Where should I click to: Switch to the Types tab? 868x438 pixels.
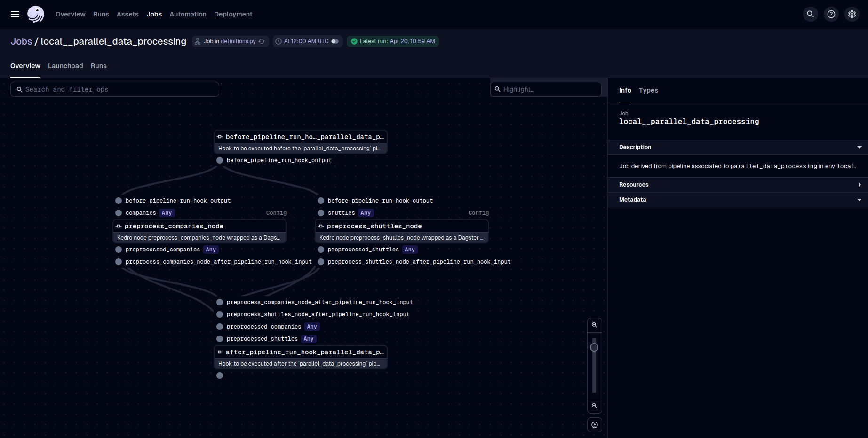point(648,90)
